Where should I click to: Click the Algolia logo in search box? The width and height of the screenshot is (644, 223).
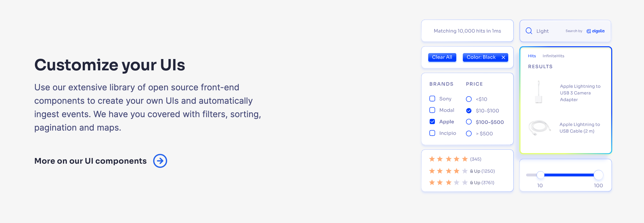point(595,31)
